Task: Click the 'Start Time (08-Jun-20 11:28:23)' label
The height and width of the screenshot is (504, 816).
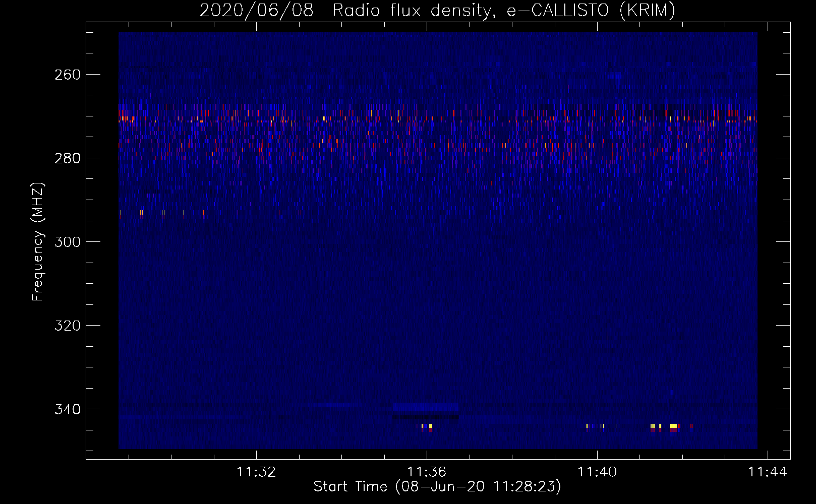Action: click(437, 487)
